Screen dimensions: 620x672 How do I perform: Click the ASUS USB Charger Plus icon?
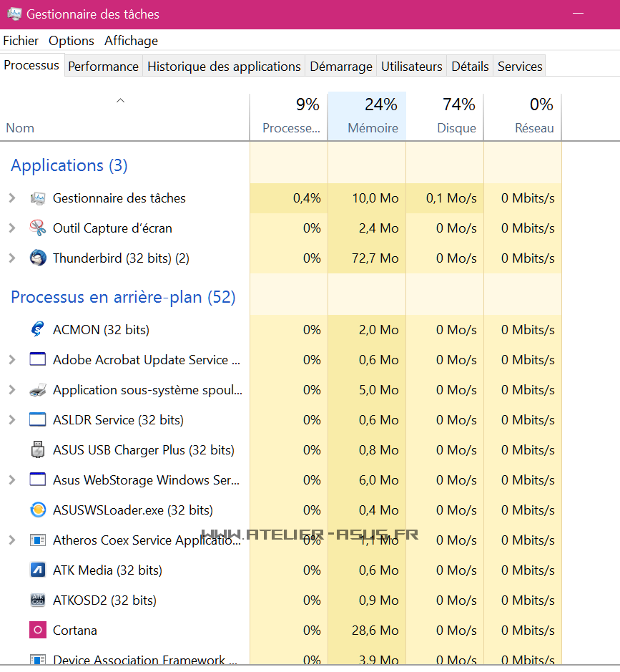click(38, 450)
